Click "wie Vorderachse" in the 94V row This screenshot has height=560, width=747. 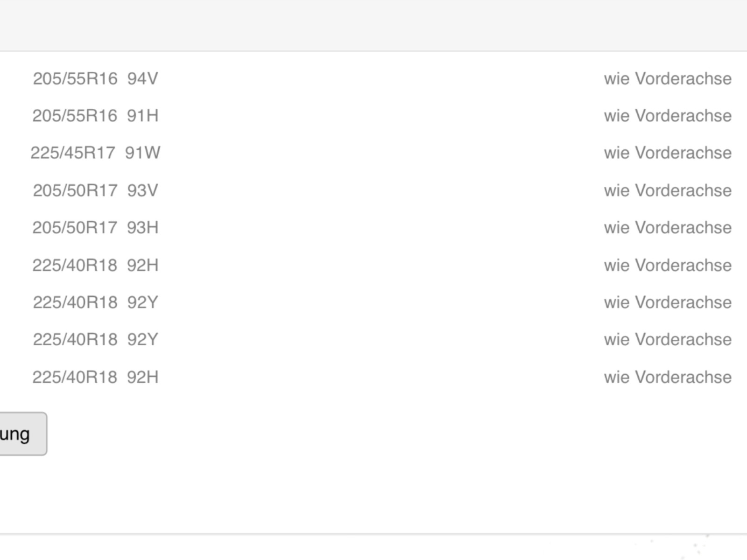point(668,79)
